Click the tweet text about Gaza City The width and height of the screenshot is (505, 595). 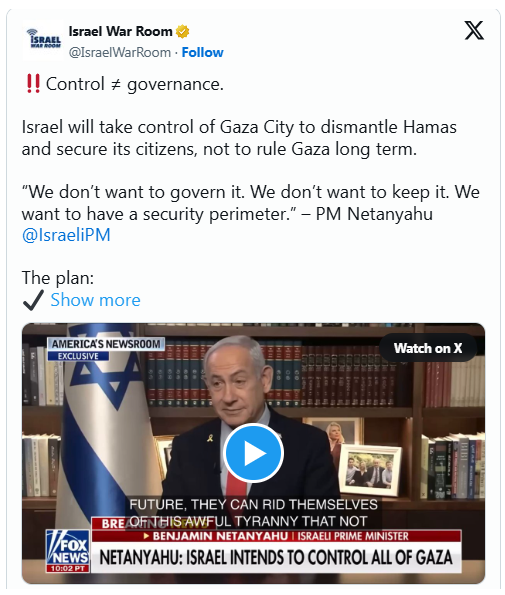(x=239, y=138)
